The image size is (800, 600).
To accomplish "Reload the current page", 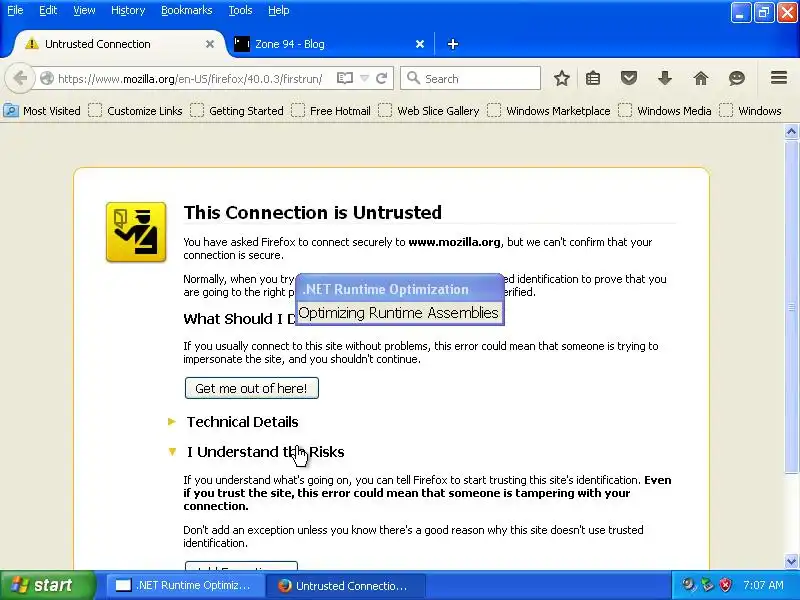I will [382, 79].
